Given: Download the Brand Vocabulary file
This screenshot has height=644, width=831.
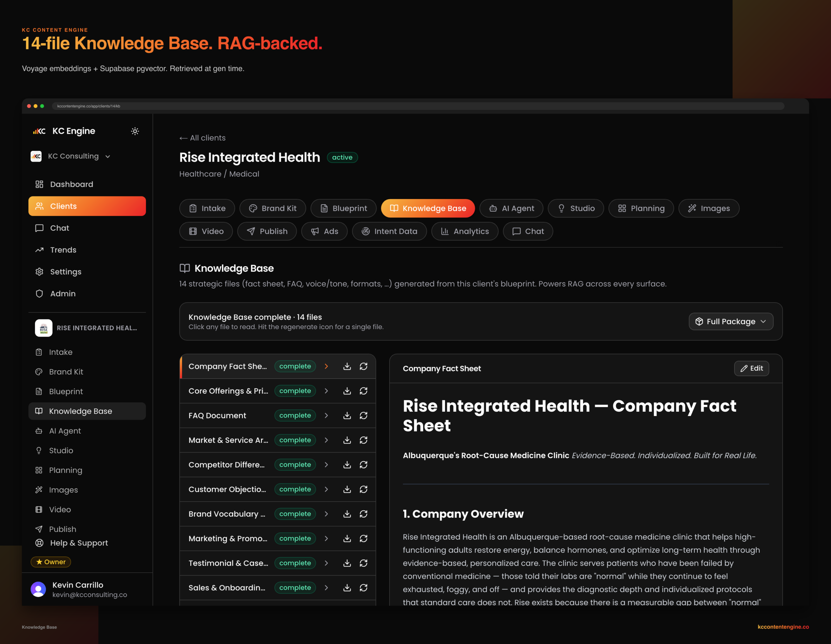Looking at the screenshot, I should click(x=347, y=514).
